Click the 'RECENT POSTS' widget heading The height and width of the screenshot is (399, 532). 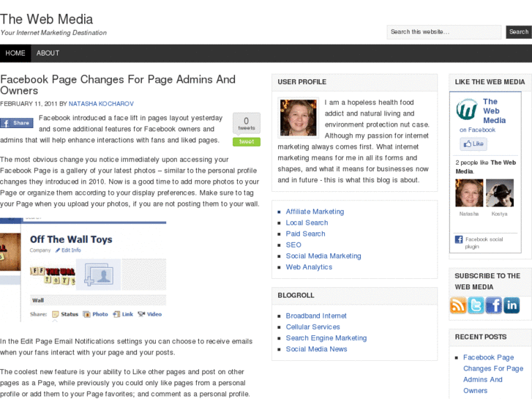click(x=481, y=337)
